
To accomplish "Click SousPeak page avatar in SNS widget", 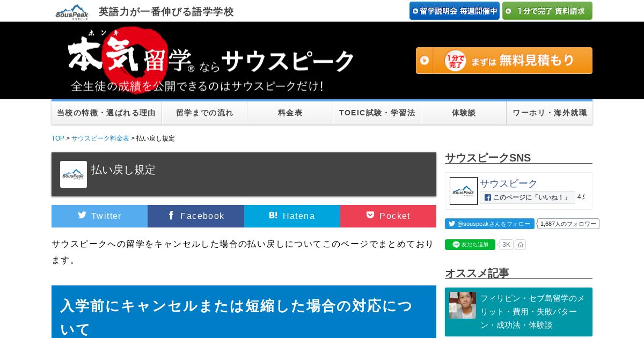I will point(464,191).
